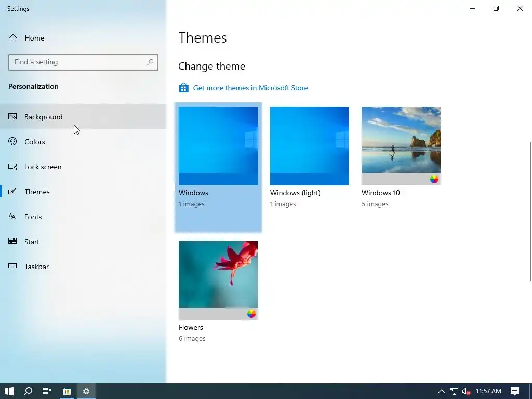Click the Background picture icon
532x399 pixels.
[12, 117]
